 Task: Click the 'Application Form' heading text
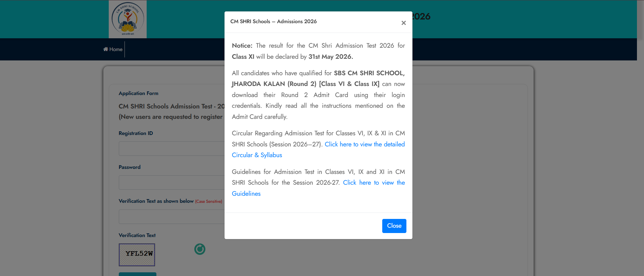click(139, 93)
